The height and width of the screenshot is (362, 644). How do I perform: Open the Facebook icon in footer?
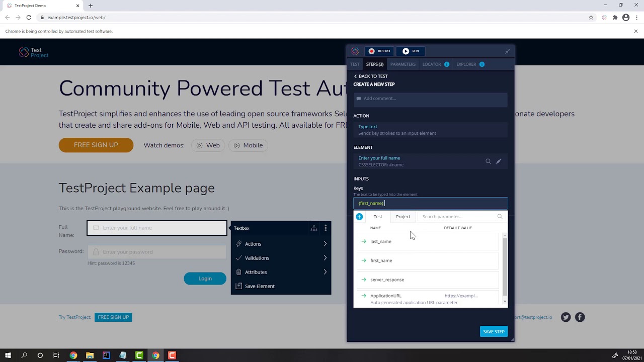[580, 317]
